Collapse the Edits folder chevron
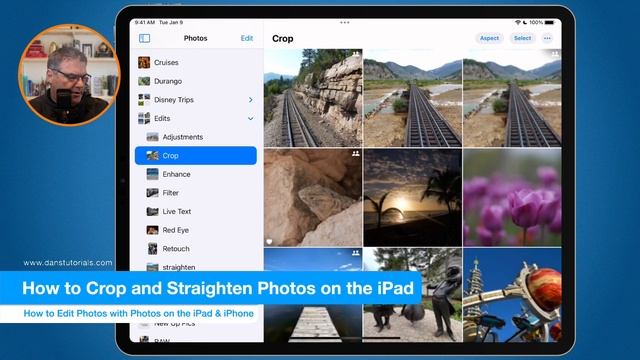Viewport: 640px width, 360px height. [251, 118]
